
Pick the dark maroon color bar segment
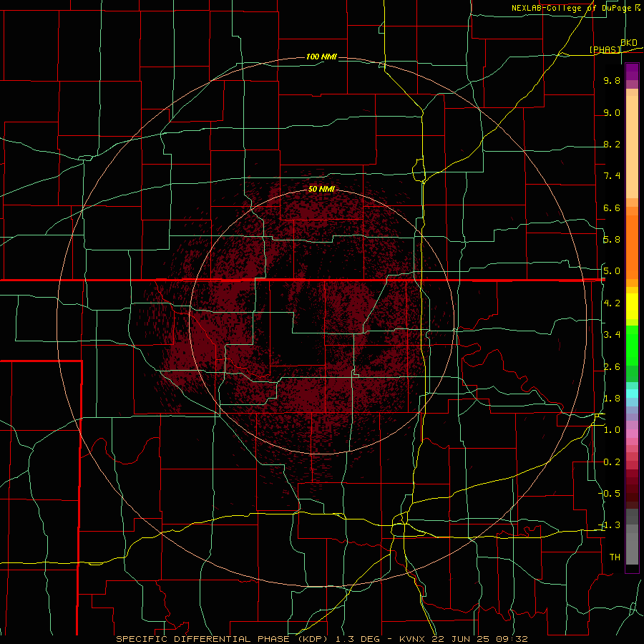(x=632, y=489)
